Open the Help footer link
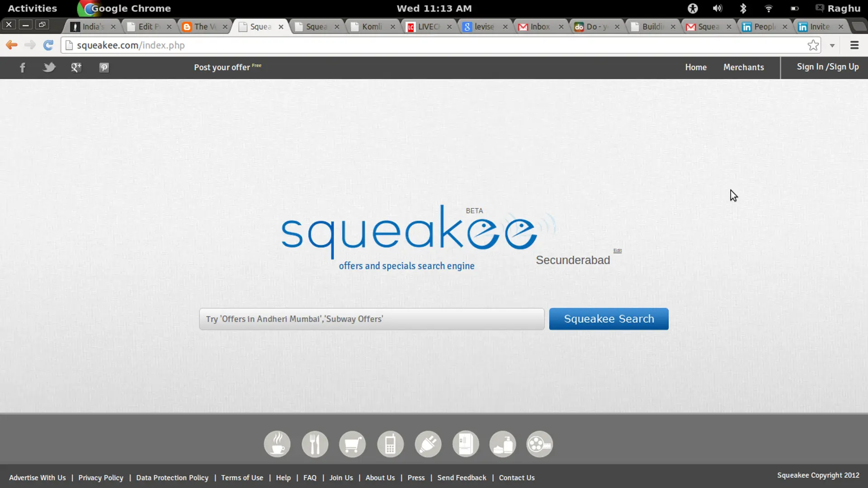Image resolution: width=868 pixels, height=488 pixels. [283, 478]
